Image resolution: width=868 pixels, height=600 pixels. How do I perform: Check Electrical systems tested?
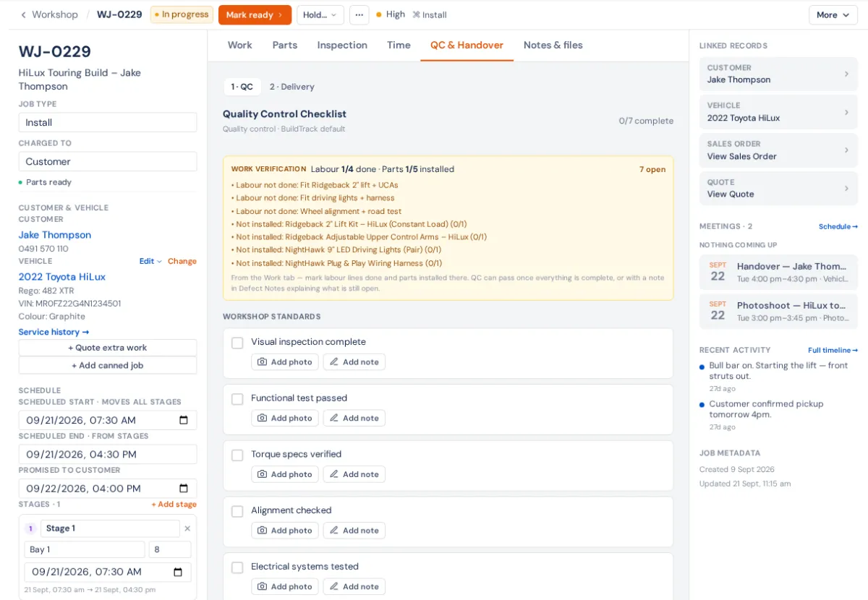coord(237,567)
